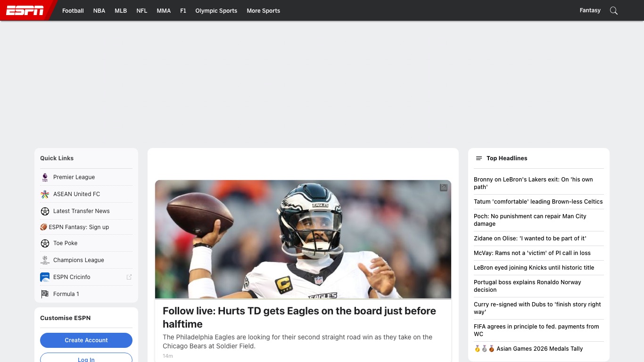
Task: Open the F1 menu
Action: click(x=183, y=10)
